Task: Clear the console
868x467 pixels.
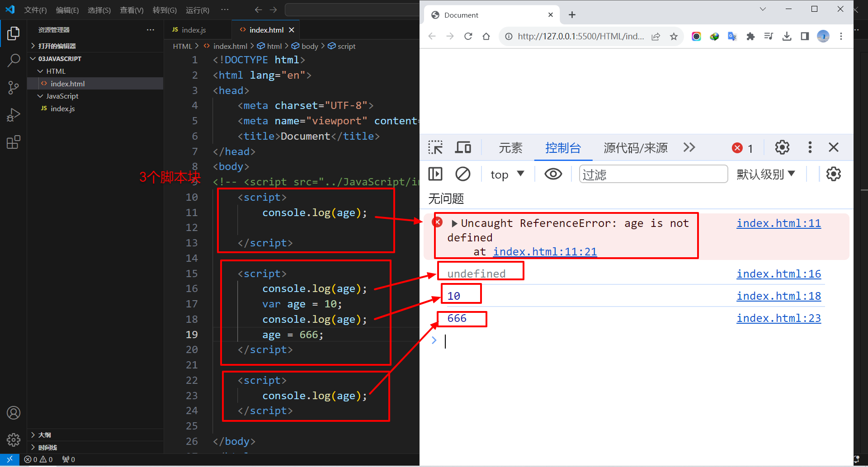Action: point(462,174)
